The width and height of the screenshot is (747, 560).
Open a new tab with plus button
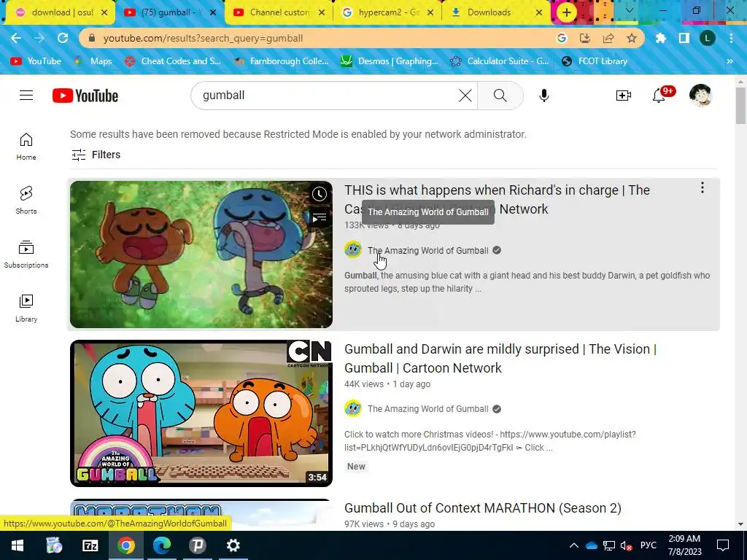tap(566, 12)
